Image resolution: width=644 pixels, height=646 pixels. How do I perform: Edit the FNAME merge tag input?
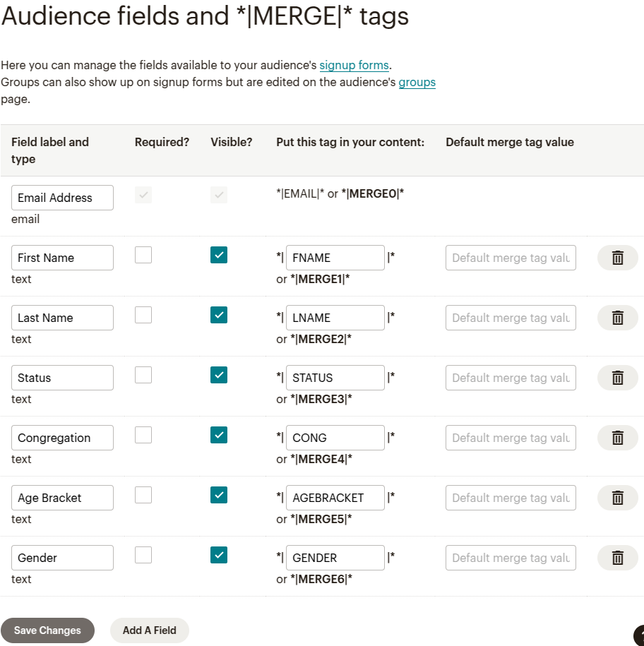tap(335, 258)
